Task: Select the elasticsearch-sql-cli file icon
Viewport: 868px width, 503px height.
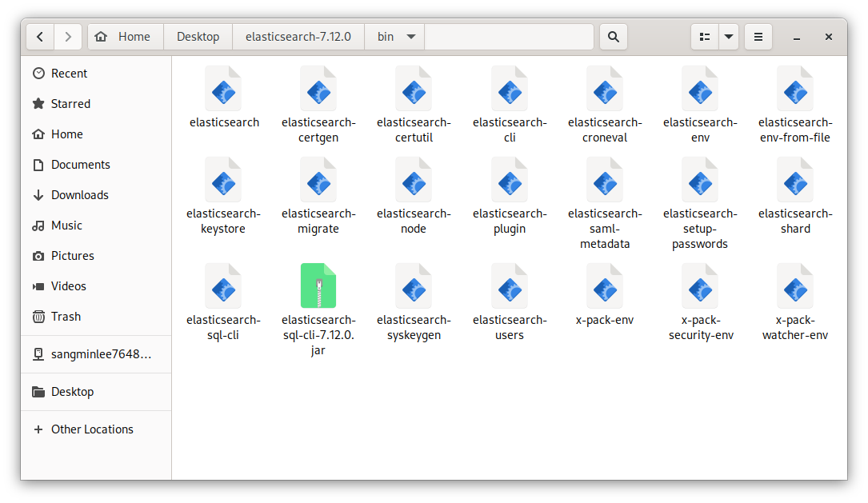Action: coord(224,286)
